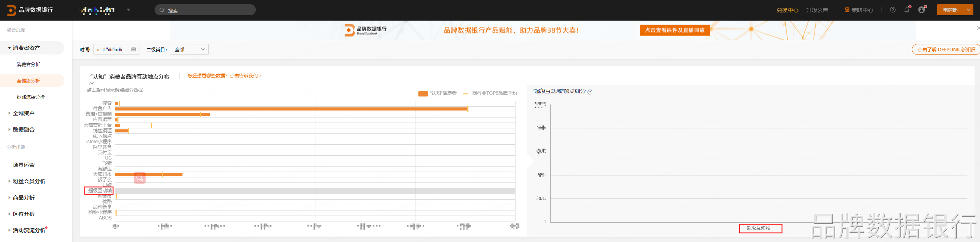Open the 二级类目 全部 dropdown
Viewport: 980px width, 242px height.
point(189,49)
